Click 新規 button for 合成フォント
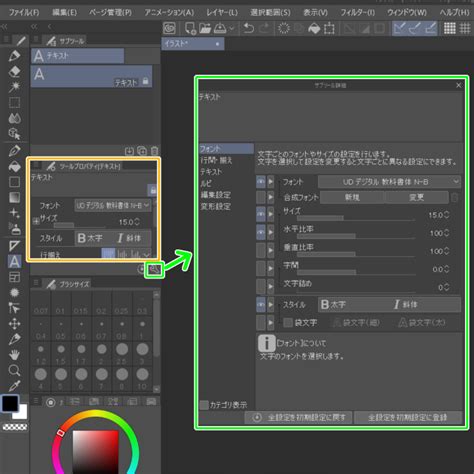474x474 pixels. tap(352, 197)
